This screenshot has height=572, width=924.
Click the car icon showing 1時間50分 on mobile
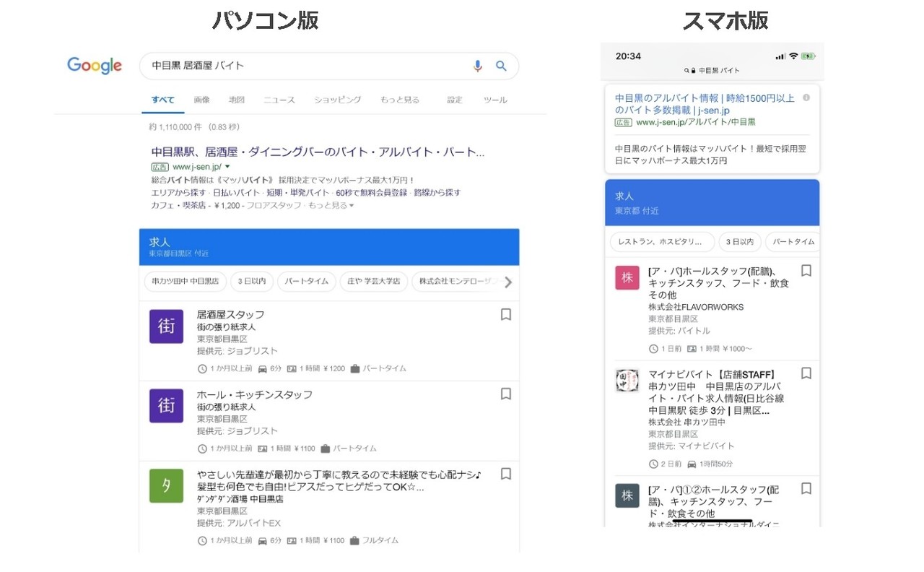coord(692,464)
